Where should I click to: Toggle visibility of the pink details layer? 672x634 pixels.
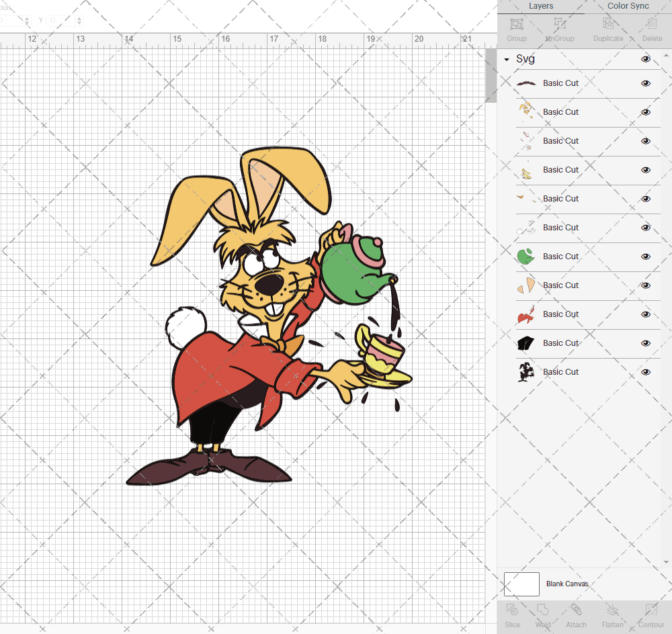tap(646, 141)
